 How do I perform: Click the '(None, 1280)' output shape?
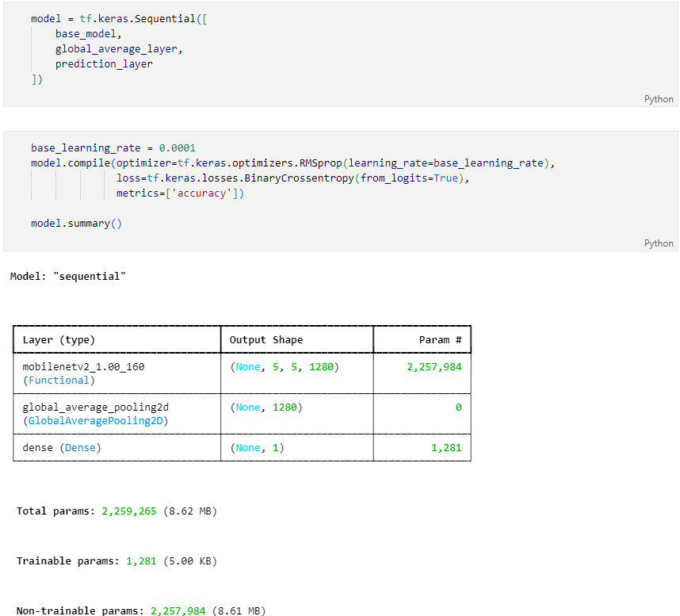(266, 407)
